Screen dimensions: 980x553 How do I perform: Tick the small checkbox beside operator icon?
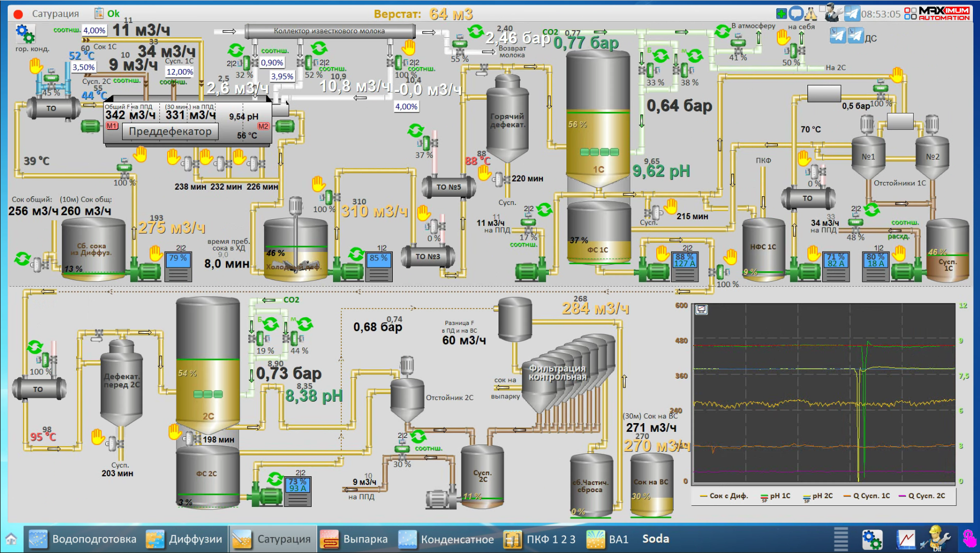click(823, 8)
